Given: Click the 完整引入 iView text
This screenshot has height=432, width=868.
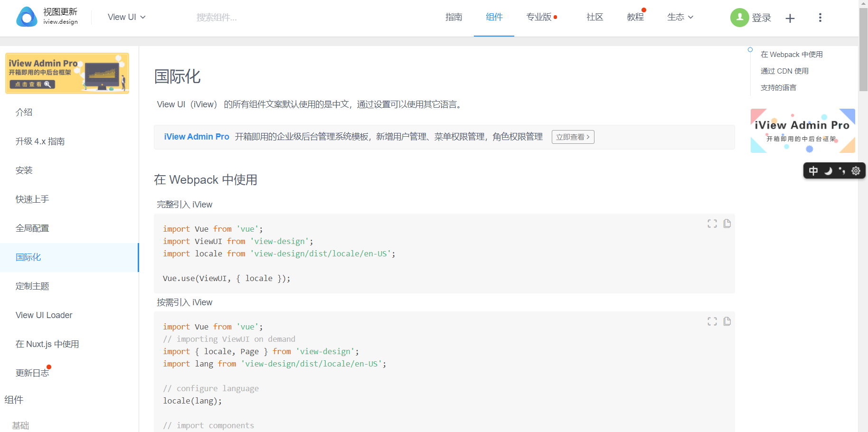Looking at the screenshot, I should [x=185, y=205].
